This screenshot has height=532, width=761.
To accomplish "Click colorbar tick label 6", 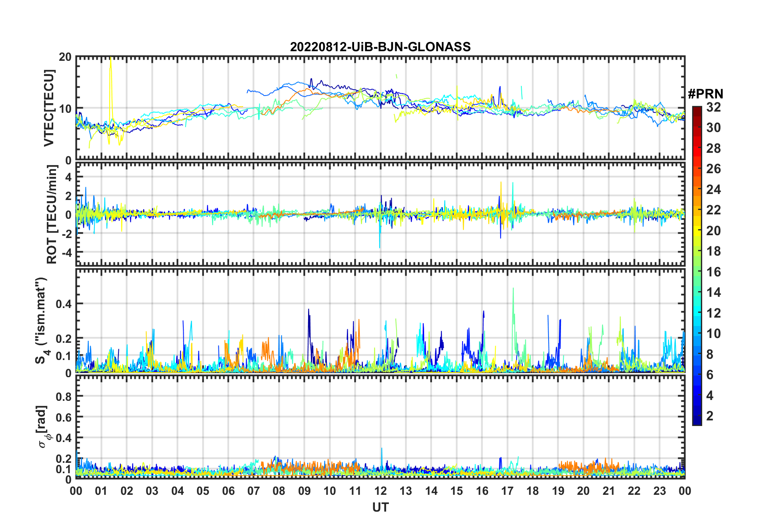I will point(710,375).
